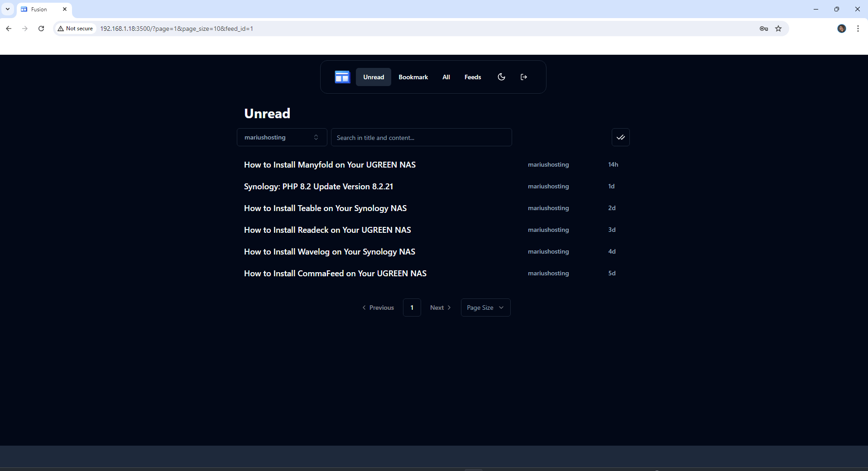Click the 5d timestamp
Screen dimensions: 868x471
tap(612, 273)
